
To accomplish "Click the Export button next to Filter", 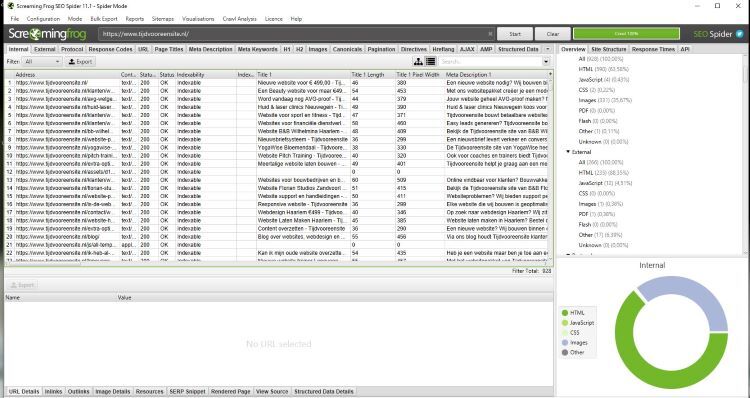I will pos(80,62).
